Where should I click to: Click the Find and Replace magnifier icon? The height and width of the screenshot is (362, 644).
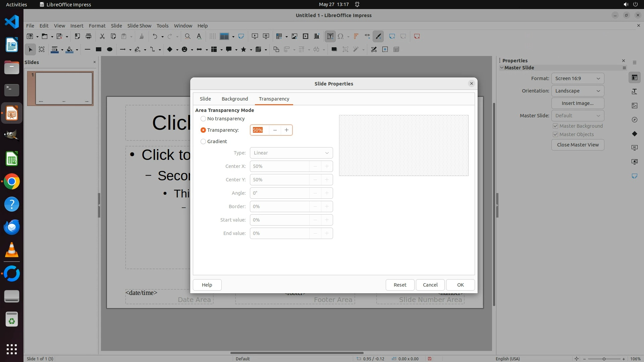(187, 36)
